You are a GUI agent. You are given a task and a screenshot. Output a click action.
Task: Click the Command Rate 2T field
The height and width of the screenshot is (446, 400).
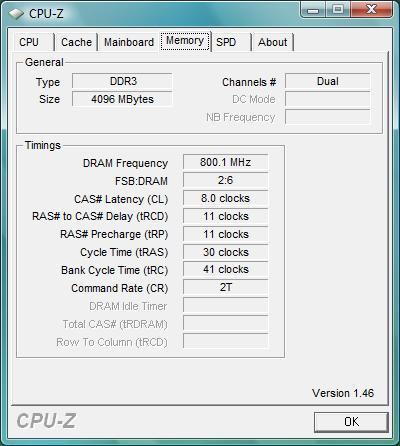225,287
